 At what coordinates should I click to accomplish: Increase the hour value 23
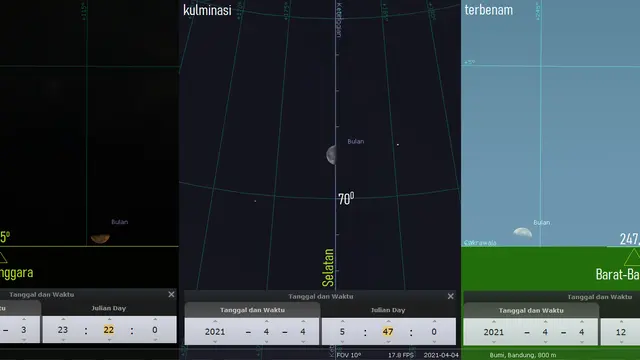coord(63,319)
